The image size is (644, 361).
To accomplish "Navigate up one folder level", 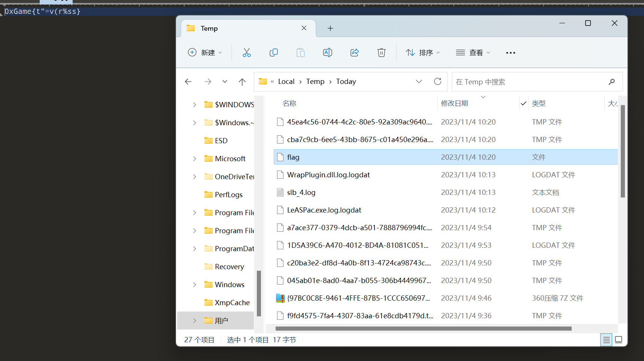I will tap(242, 82).
